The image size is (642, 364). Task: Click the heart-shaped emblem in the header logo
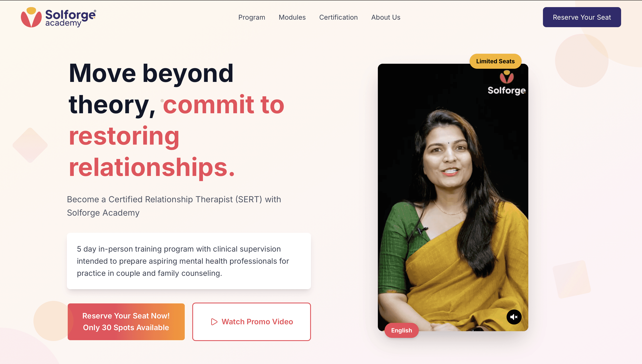[x=31, y=17]
